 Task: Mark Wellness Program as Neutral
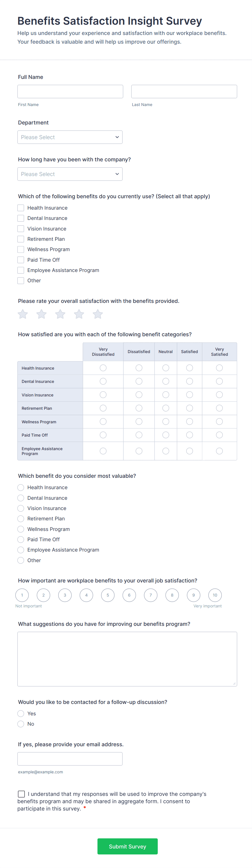coord(165,421)
